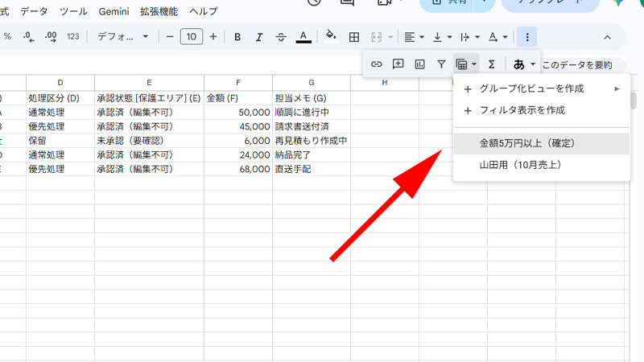Open the Gemini menu

(114, 11)
